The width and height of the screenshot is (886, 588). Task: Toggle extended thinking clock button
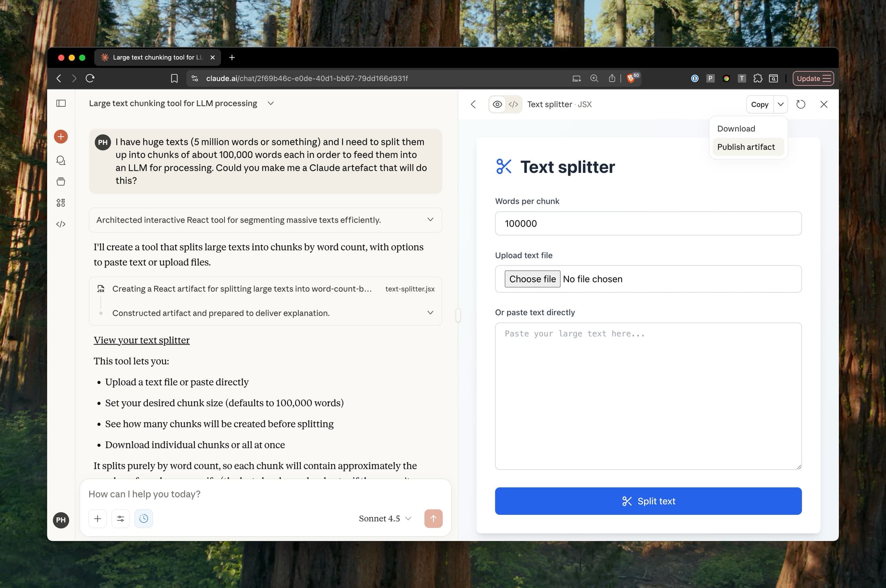coord(144,518)
